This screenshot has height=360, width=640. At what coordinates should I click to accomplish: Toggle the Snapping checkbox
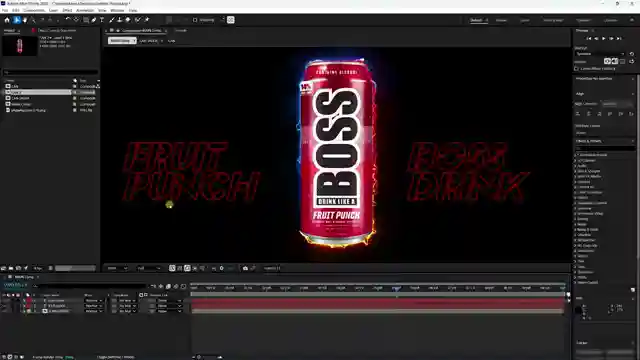[x=195, y=20]
